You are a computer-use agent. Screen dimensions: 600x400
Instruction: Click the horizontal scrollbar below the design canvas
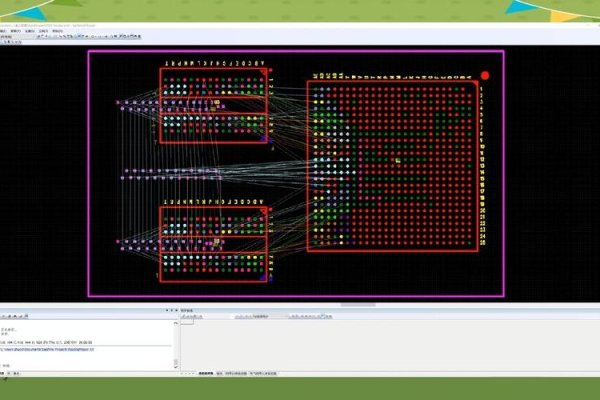coord(350,305)
